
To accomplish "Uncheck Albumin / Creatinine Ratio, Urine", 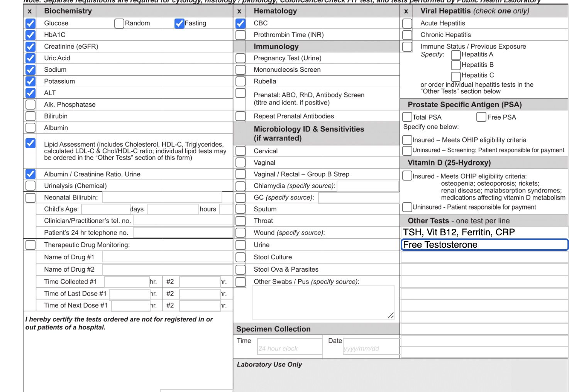I will point(30,174).
